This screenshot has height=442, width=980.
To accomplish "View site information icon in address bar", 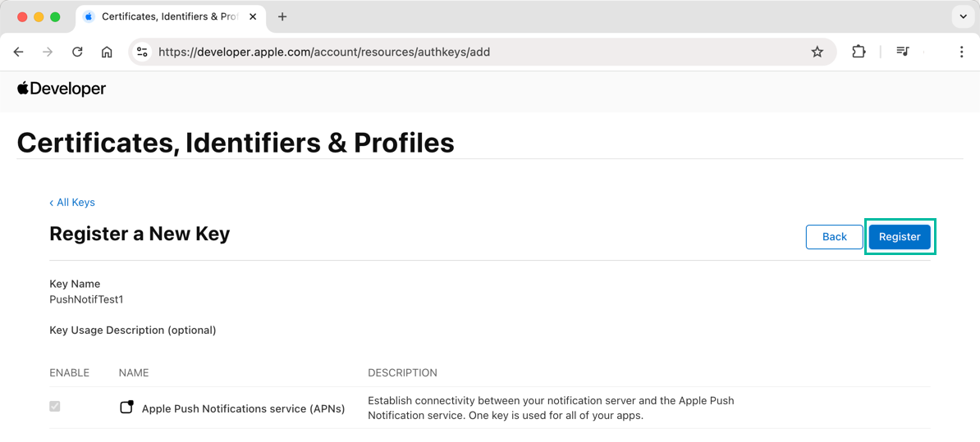I will 142,52.
